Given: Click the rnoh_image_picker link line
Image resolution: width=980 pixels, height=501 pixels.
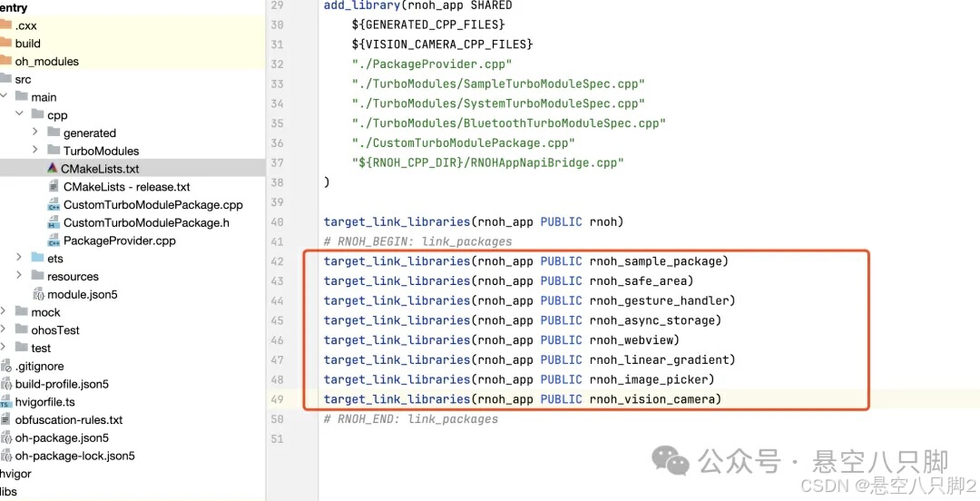Looking at the screenshot, I should [x=519, y=379].
